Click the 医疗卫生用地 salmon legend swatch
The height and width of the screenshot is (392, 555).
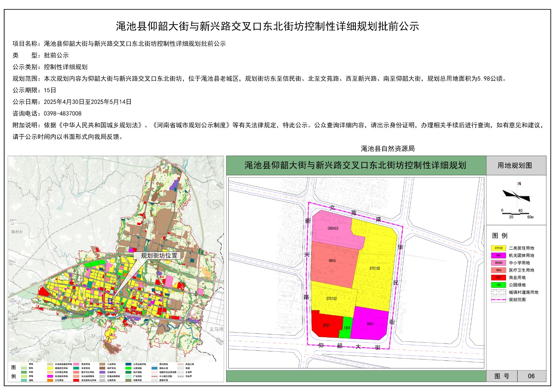tap(498, 270)
